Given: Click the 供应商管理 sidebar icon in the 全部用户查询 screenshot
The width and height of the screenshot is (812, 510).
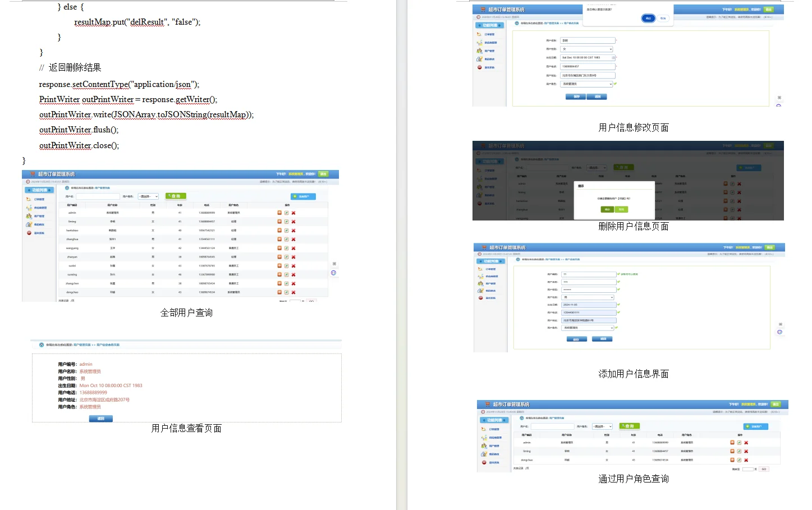Looking at the screenshot, I should coord(29,208).
